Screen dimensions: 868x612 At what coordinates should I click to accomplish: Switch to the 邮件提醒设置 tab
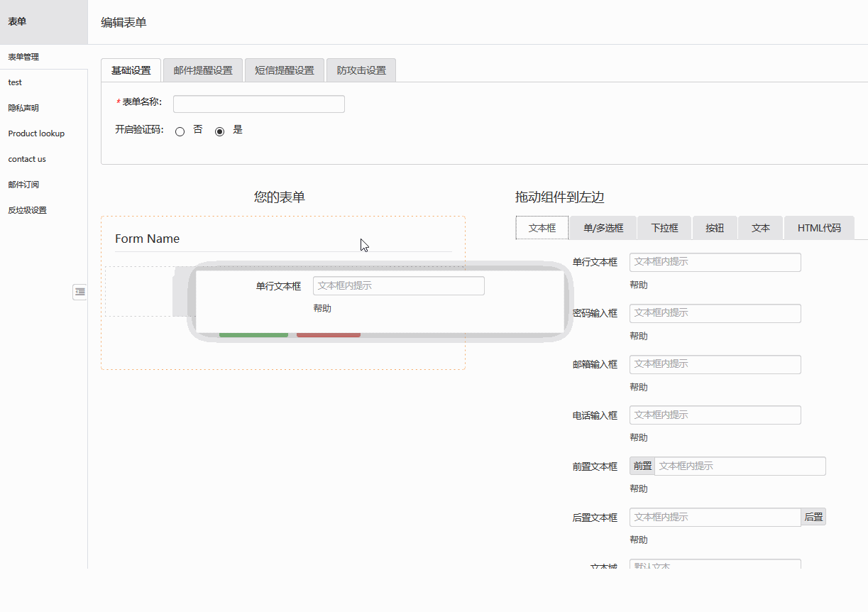point(203,70)
